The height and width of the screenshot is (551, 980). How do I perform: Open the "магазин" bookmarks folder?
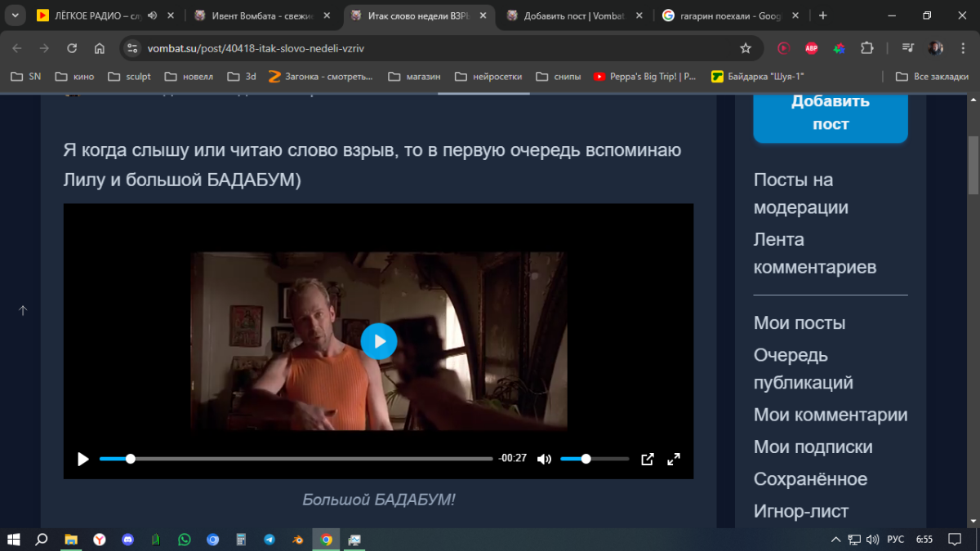pyautogui.click(x=414, y=77)
